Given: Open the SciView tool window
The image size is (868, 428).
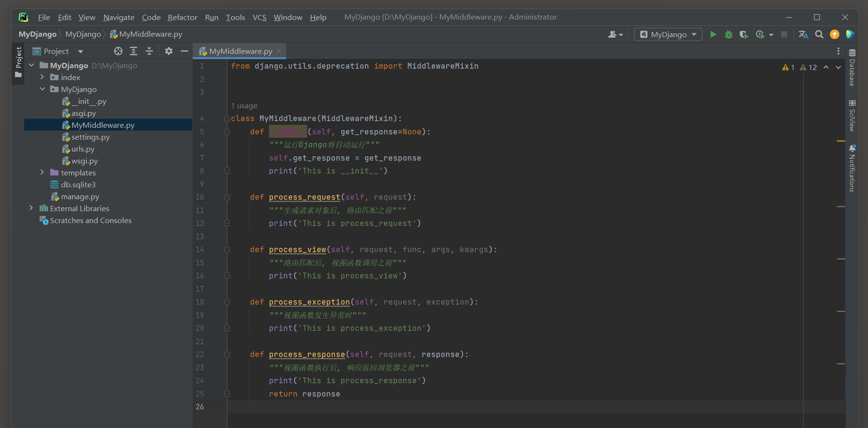Looking at the screenshot, I should coord(852,116).
